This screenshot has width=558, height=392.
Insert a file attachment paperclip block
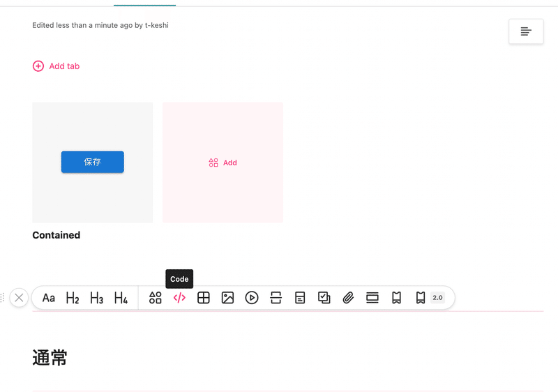[x=348, y=298]
